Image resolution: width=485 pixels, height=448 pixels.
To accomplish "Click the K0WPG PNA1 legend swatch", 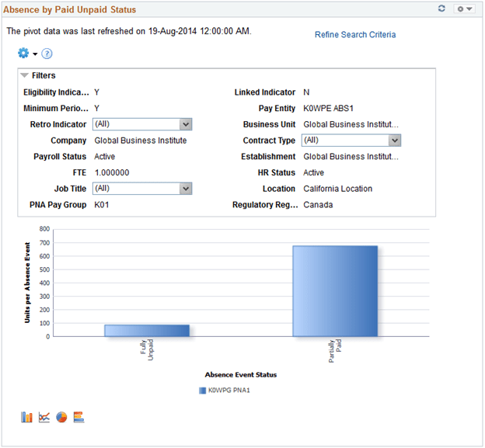I will click(202, 391).
